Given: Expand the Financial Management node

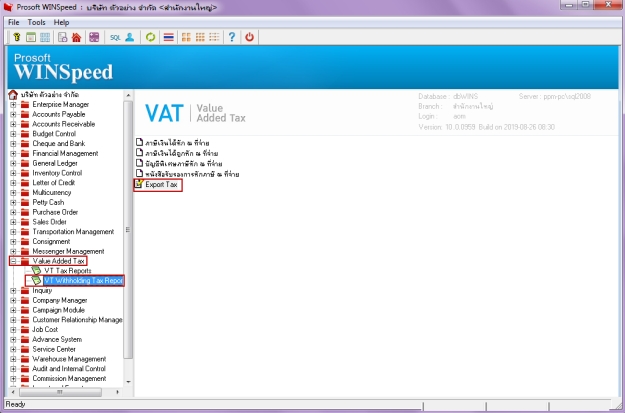Looking at the screenshot, I should (x=14, y=153).
